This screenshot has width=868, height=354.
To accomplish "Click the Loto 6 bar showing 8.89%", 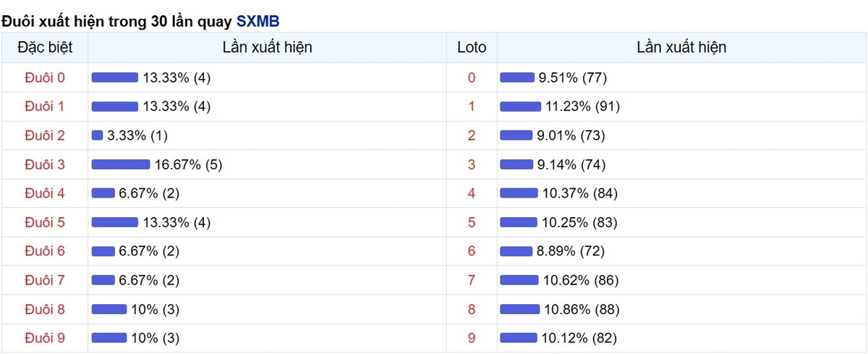I will [516, 251].
